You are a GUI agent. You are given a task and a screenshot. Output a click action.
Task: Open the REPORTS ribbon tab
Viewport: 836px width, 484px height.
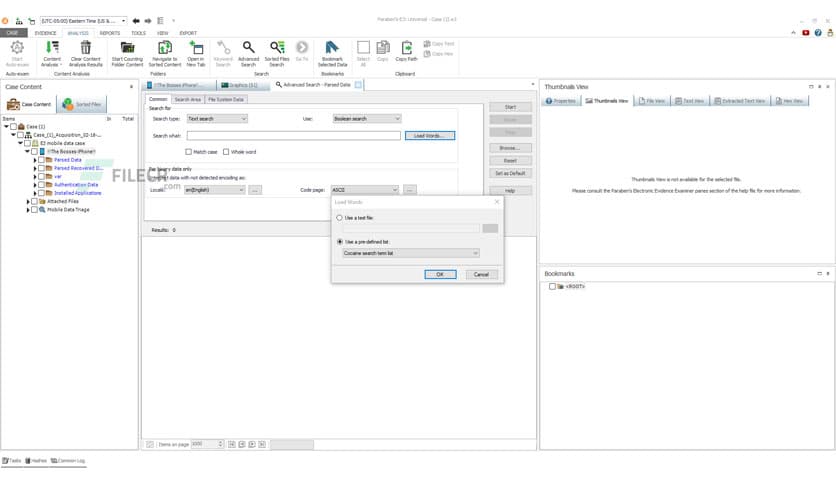[x=109, y=33]
